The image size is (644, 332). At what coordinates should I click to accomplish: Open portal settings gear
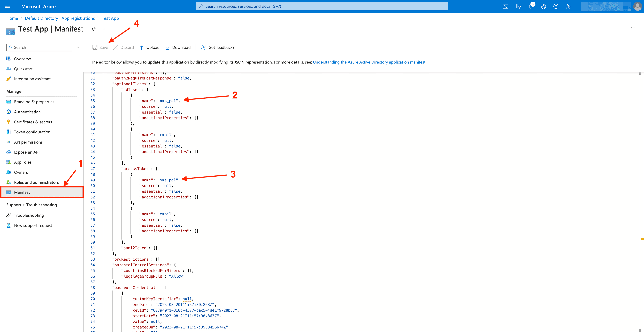coord(543,6)
